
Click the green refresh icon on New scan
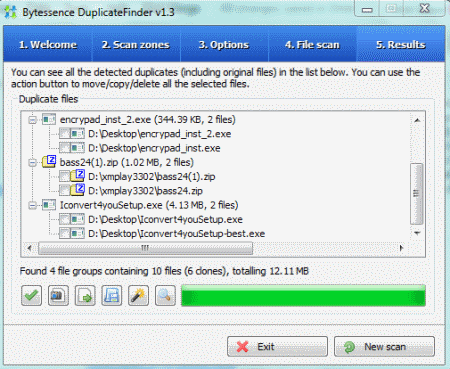(349, 347)
